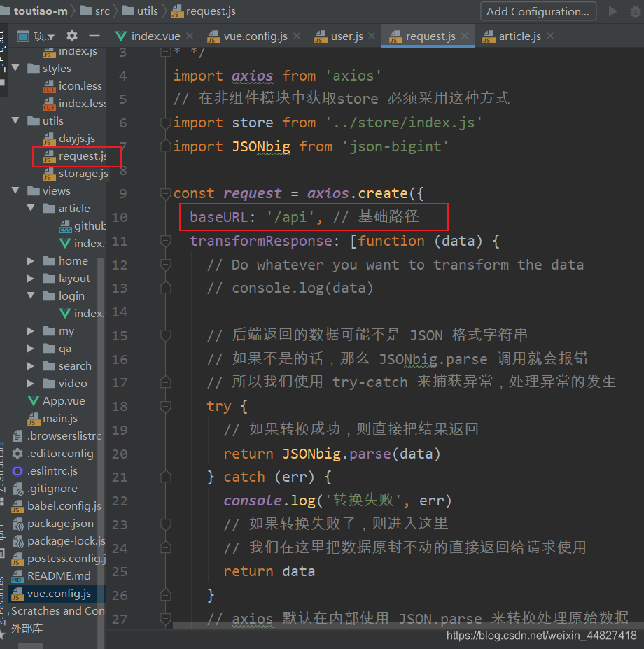Click the request.js breadcrumb
The image size is (644, 649).
(204, 11)
